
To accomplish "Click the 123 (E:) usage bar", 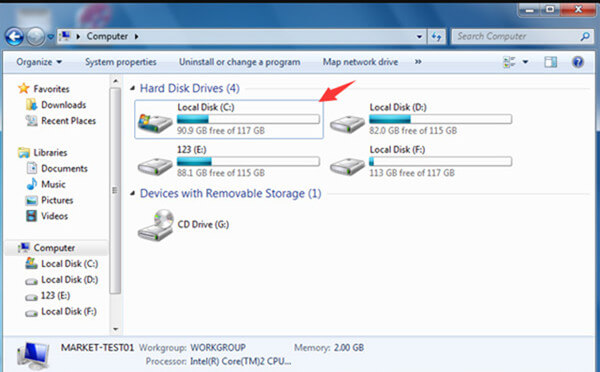I will point(248,162).
